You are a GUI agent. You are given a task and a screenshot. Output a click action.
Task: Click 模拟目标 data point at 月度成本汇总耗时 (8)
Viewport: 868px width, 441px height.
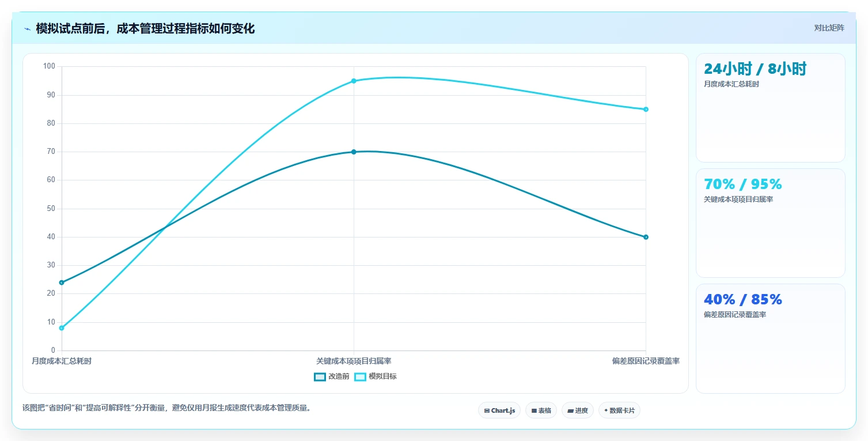[x=62, y=328]
